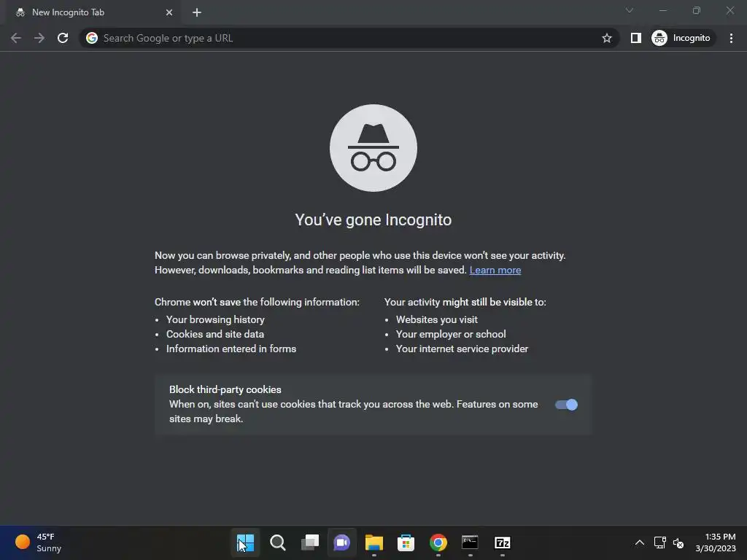Viewport: 747px width, 560px height.
Task: Show hidden system tray icons
Action: coord(640,542)
